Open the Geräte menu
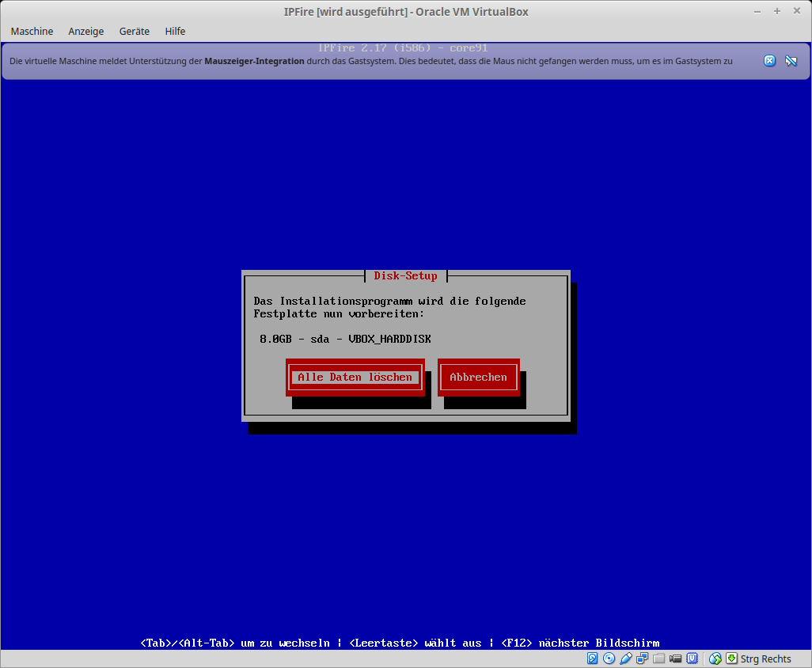This screenshot has width=812, height=668. coord(134,31)
